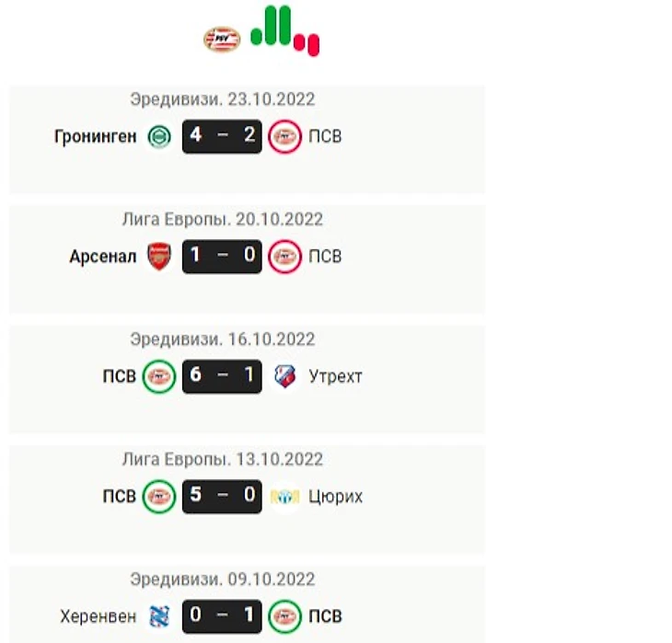This screenshot has width=672, height=643.
Task: Click the Арсенал team name
Action: [103, 257]
